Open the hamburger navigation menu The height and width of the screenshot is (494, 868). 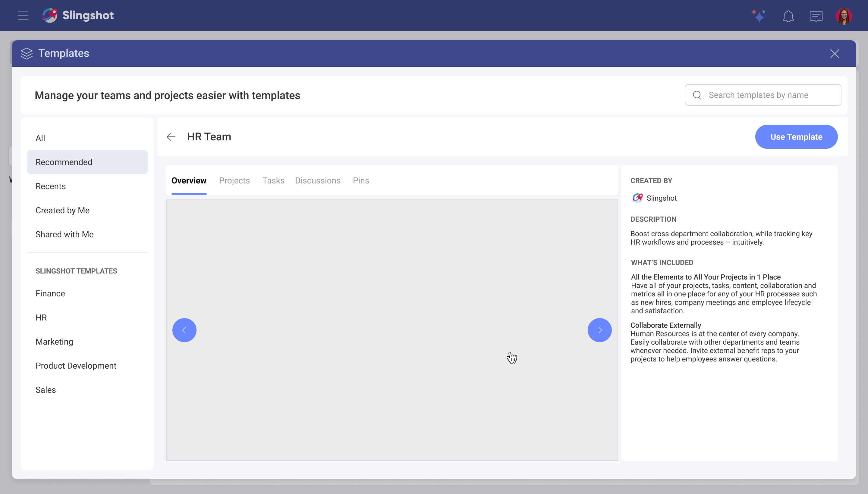pyautogui.click(x=23, y=16)
